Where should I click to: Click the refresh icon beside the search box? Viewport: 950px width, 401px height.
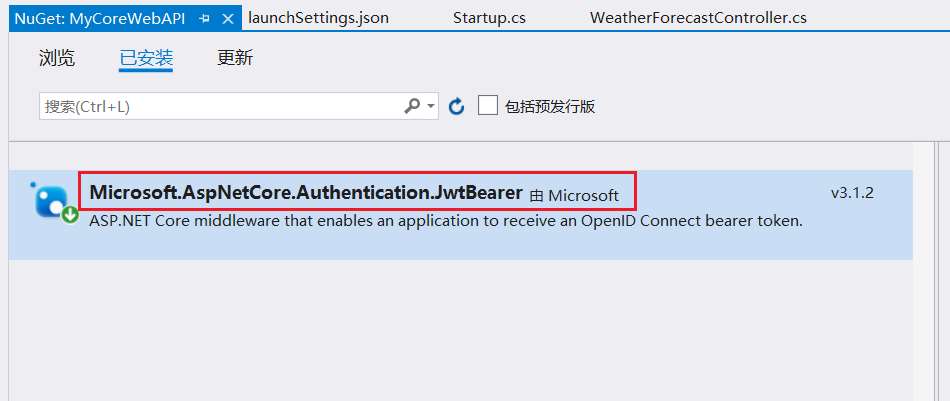coord(457,106)
